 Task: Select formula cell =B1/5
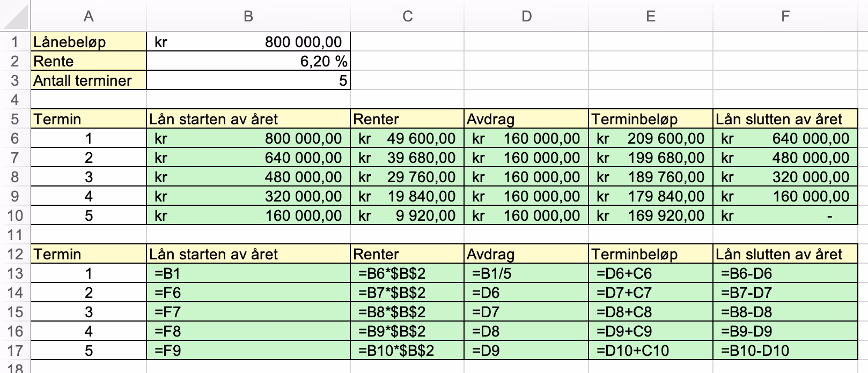point(526,273)
